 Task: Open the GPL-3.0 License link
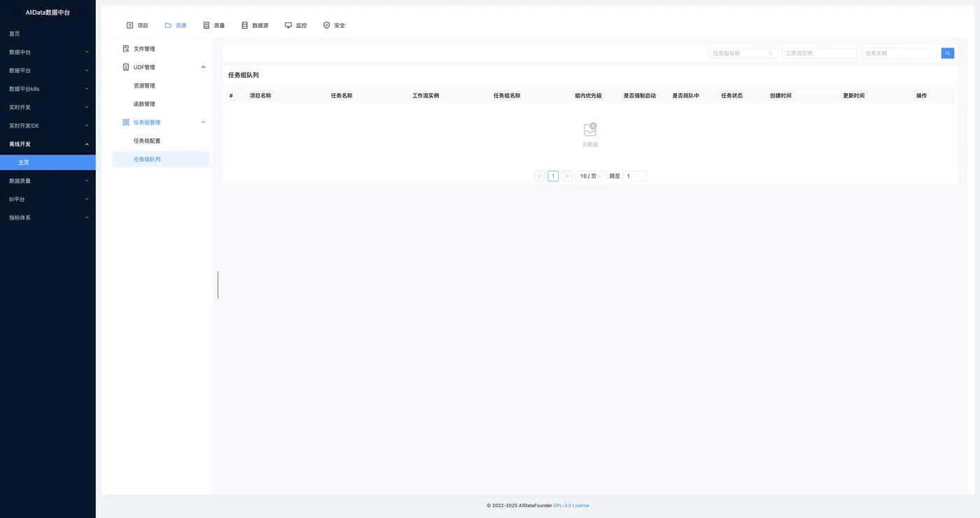coord(571,505)
